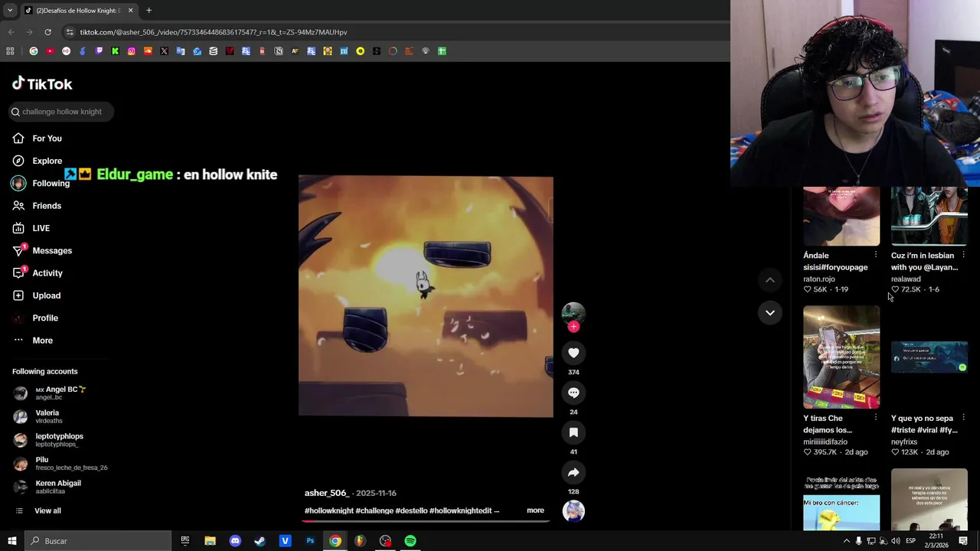Seek in the video progress bar

426,520
